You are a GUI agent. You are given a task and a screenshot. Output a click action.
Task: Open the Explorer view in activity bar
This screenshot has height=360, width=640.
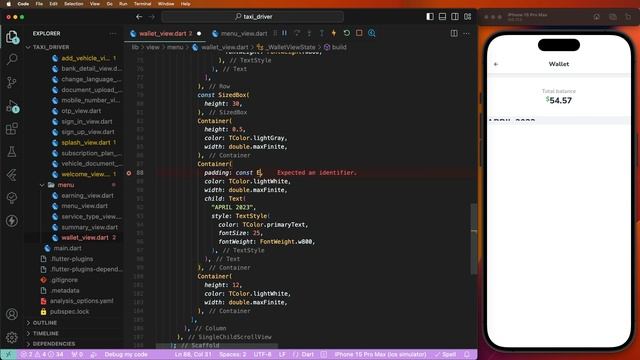12,37
